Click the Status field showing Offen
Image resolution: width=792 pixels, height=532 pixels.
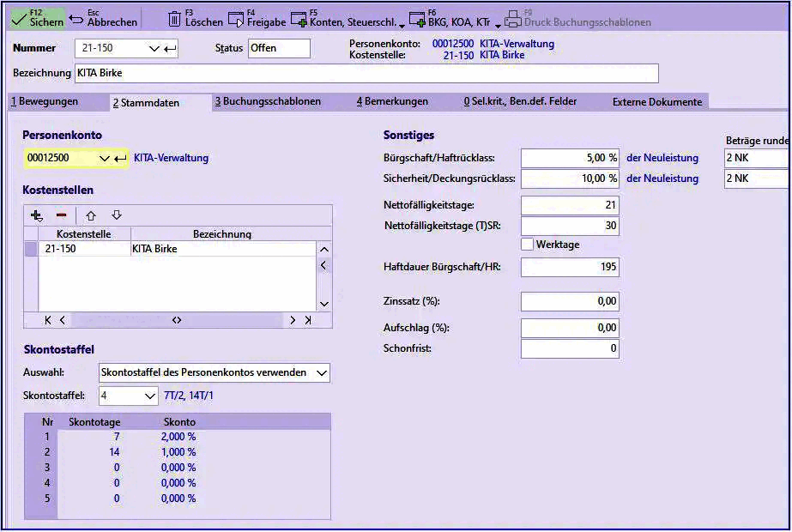coord(279,48)
